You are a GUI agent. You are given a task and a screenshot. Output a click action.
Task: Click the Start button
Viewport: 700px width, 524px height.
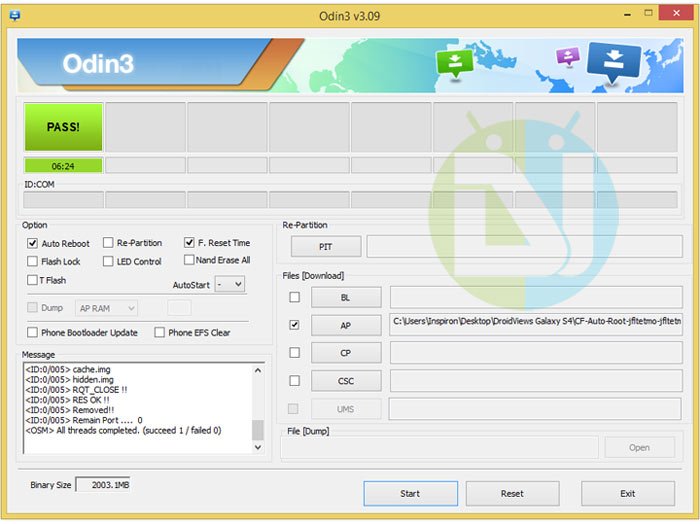coord(410,493)
